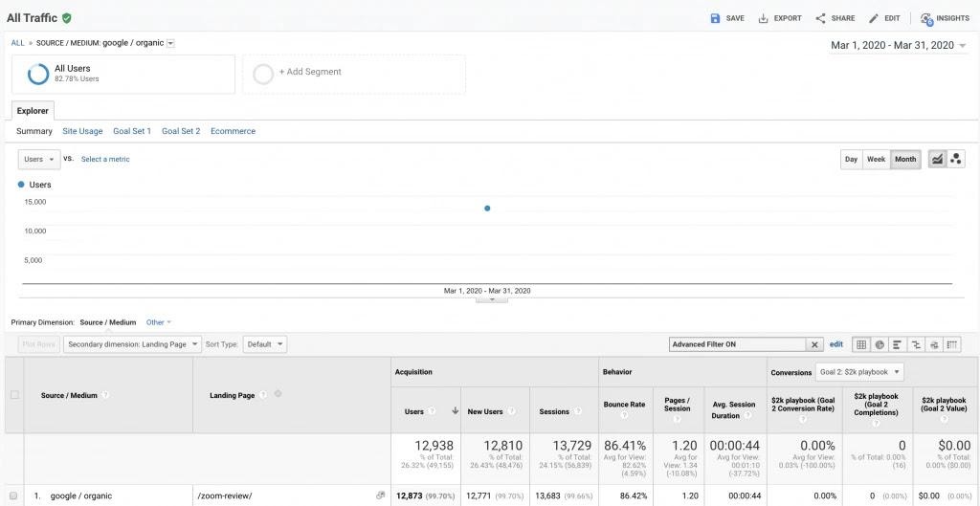
Task: Click help icon beside Avg. Session Duration
Action: click(x=748, y=415)
